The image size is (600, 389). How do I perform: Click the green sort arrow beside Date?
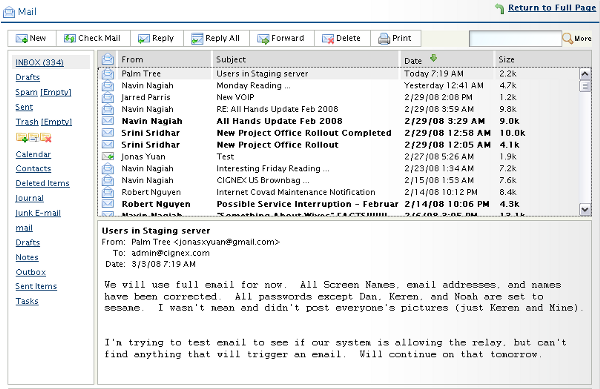(433, 59)
